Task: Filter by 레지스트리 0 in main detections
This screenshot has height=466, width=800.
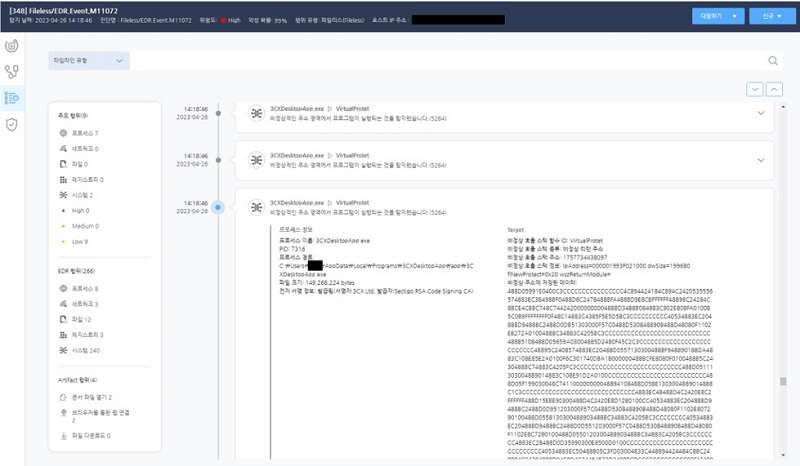Action: pos(82,180)
